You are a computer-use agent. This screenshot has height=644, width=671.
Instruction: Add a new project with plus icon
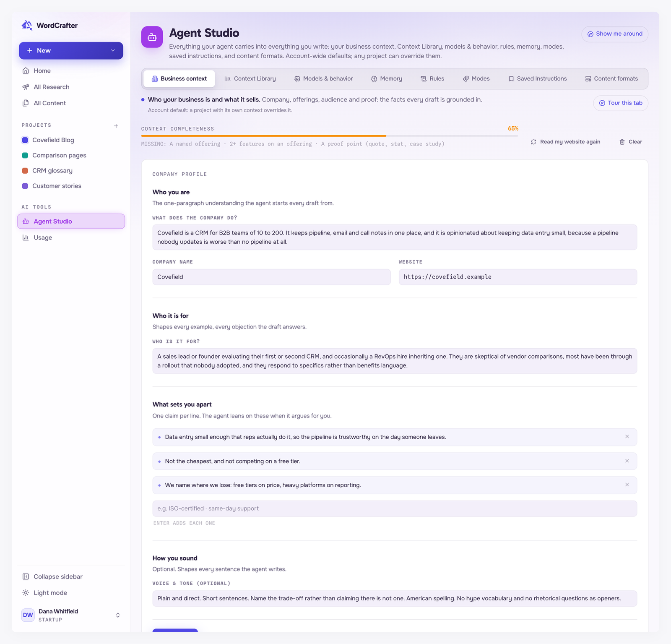116,126
